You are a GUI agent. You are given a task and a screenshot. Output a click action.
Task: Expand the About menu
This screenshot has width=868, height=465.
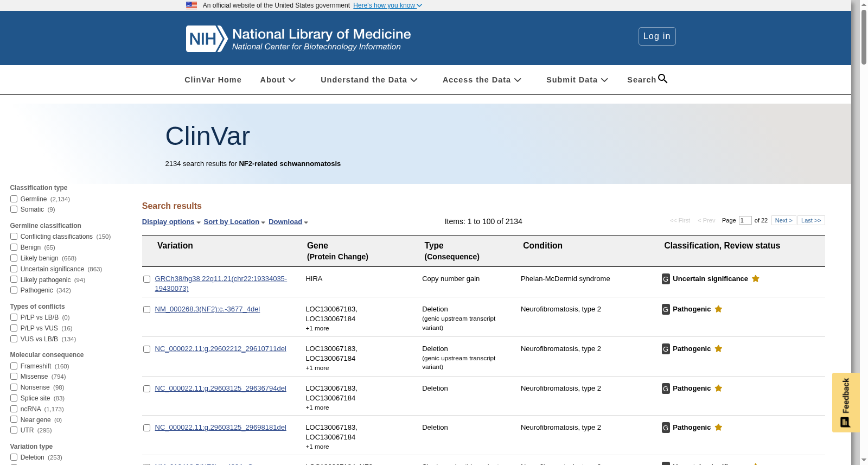pyautogui.click(x=278, y=80)
